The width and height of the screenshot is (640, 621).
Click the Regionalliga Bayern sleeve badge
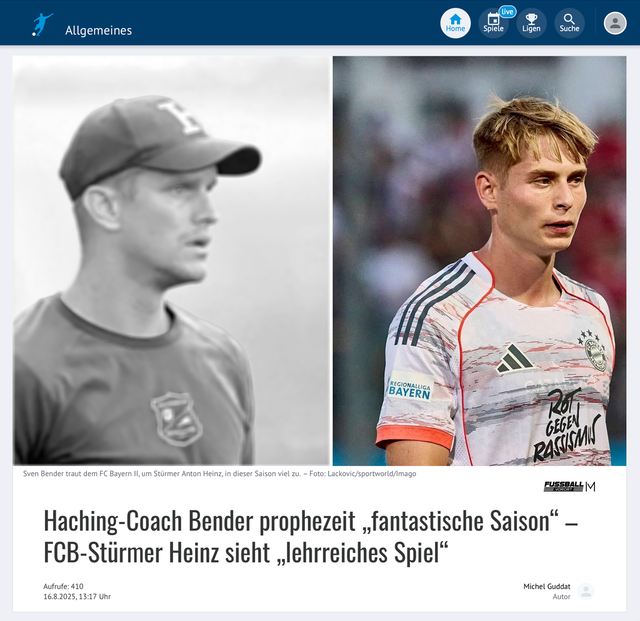click(x=410, y=387)
